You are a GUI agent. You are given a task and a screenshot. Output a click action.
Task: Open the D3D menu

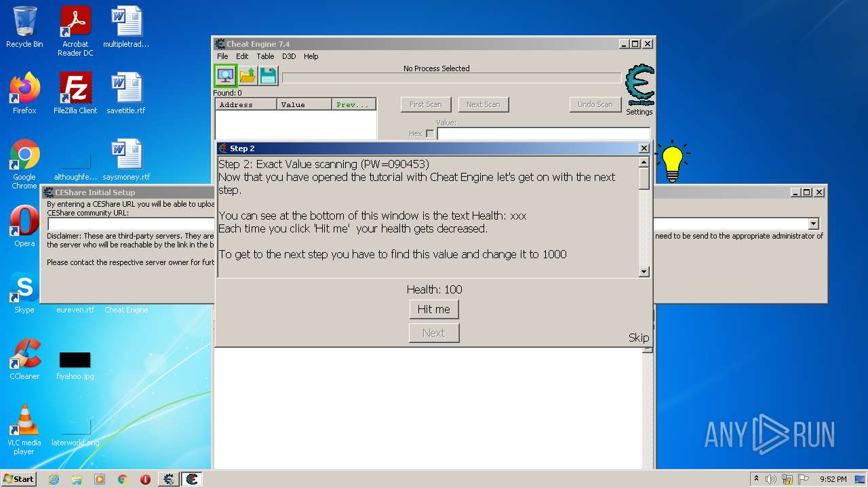click(289, 56)
